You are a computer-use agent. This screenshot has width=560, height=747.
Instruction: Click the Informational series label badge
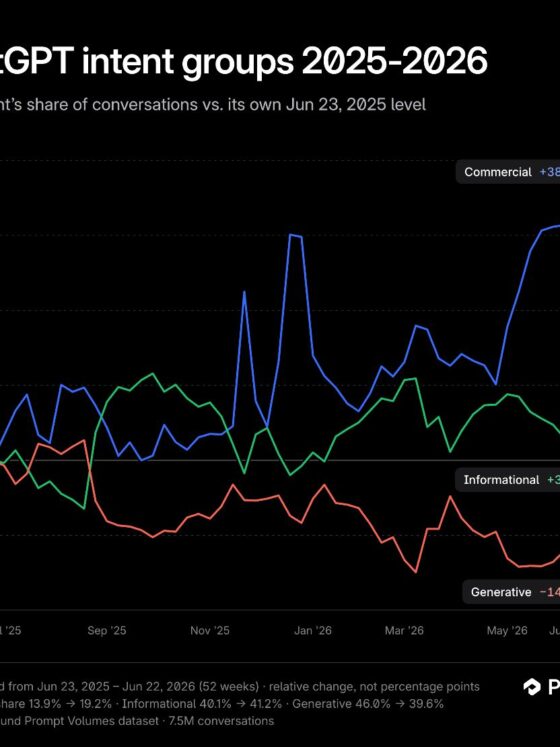click(508, 480)
